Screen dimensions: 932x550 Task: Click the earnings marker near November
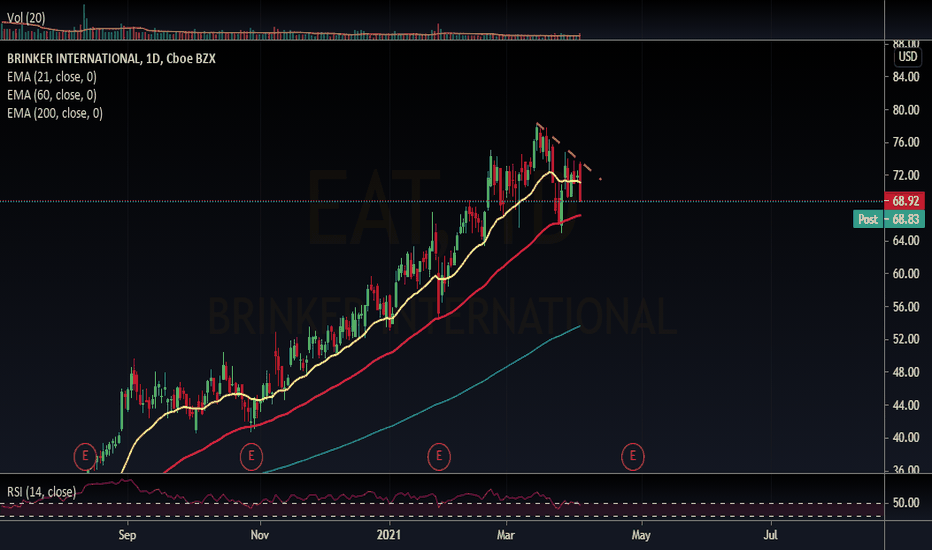(251, 456)
